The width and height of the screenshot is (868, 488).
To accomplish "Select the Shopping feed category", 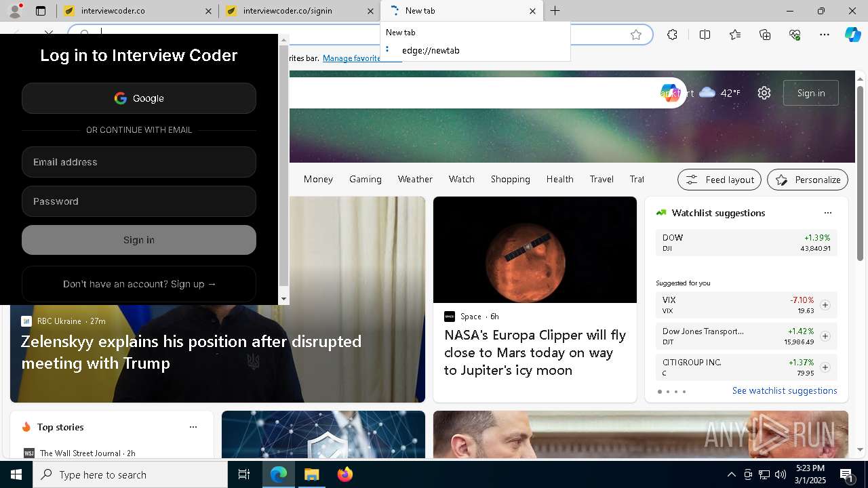I will point(510,179).
